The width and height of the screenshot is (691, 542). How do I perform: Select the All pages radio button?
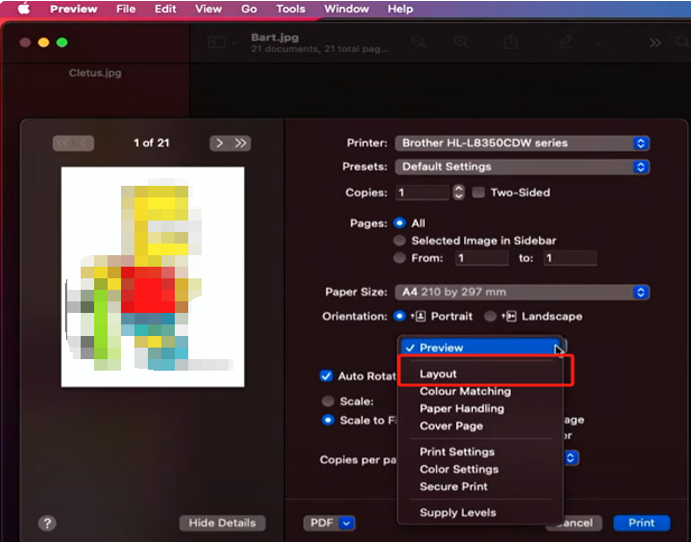click(x=400, y=223)
